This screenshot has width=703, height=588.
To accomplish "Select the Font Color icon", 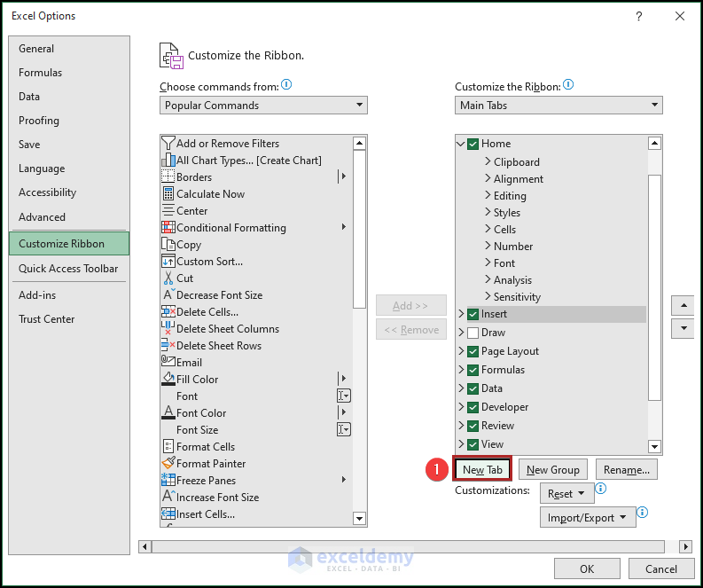I will point(168,412).
